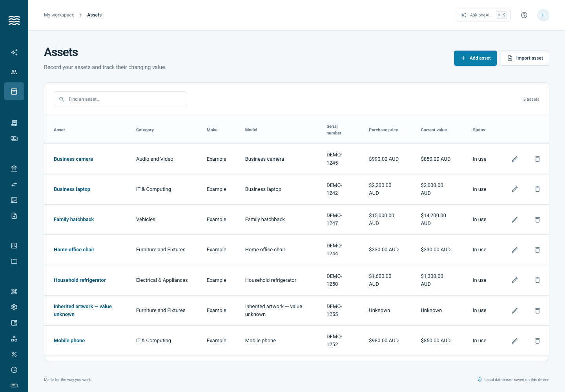Screen dimensions: 565x392
Task: Open the receipt icon in the sidebar
Action: pyautogui.click(x=14, y=123)
